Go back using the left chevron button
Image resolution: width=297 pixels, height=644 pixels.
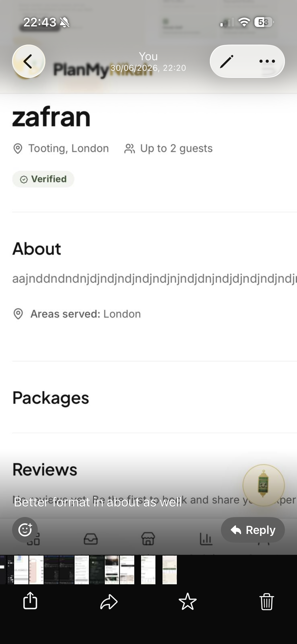click(28, 61)
